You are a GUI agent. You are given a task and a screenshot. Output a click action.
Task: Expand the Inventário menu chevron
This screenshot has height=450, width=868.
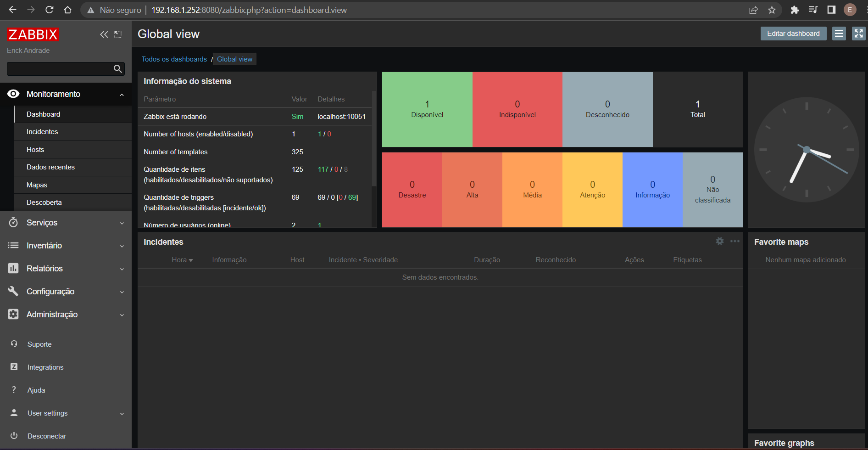[122, 246]
